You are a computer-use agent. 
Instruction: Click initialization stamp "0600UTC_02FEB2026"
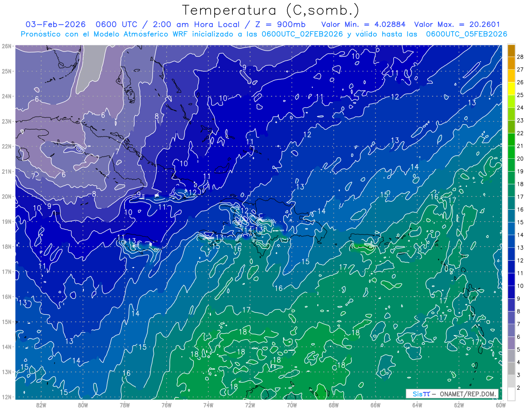pos(303,34)
